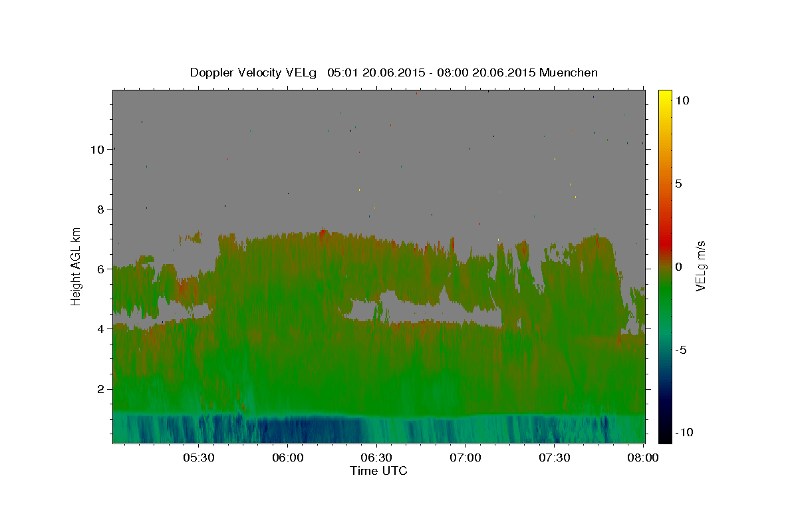Click the plot title 'Doppler Velocity VELg'
Screen dimensions: 798x532
253,72
